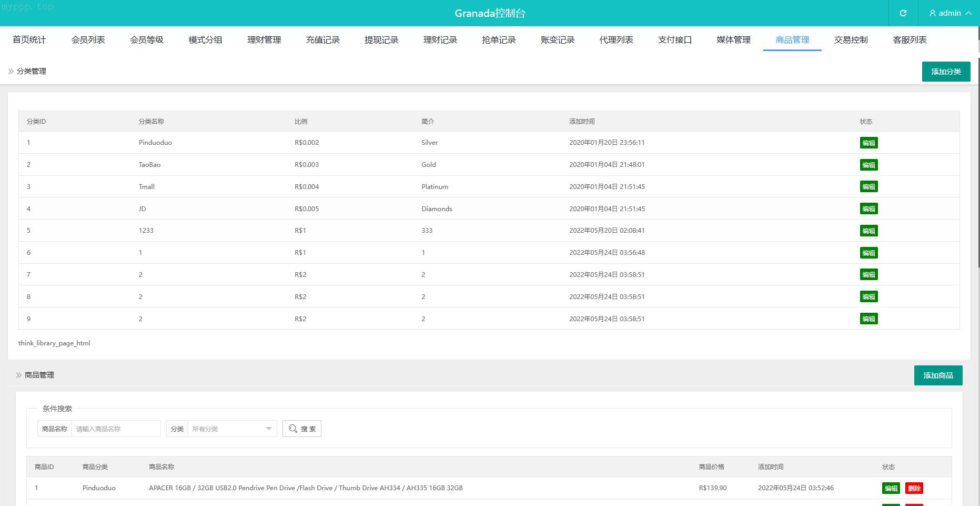Click the 添加商品 button
Screen dimensions: 980x506
[x=938, y=375]
